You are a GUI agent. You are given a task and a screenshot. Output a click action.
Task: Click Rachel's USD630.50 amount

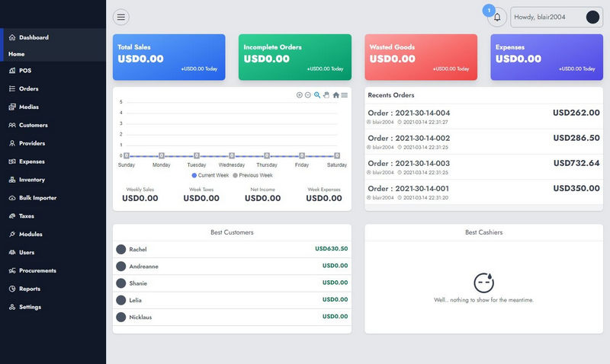[x=332, y=248]
